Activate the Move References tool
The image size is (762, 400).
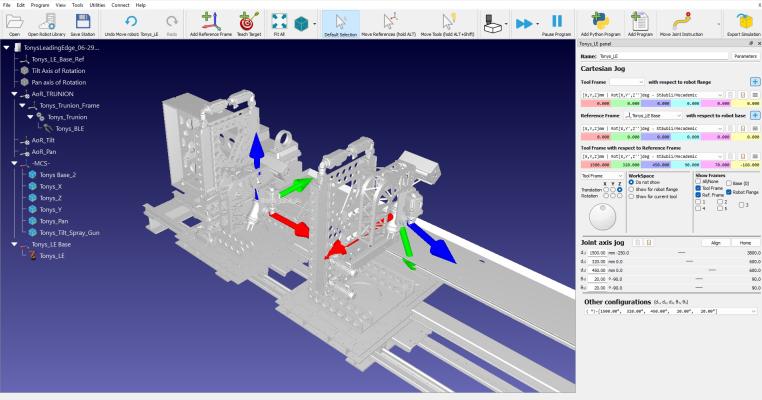pyautogui.click(x=389, y=22)
